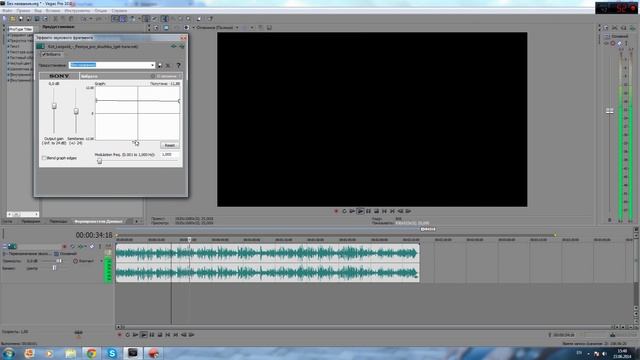The image size is (640, 360).
Task: Open the plug-in chain editor icon
Action: [174, 47]
